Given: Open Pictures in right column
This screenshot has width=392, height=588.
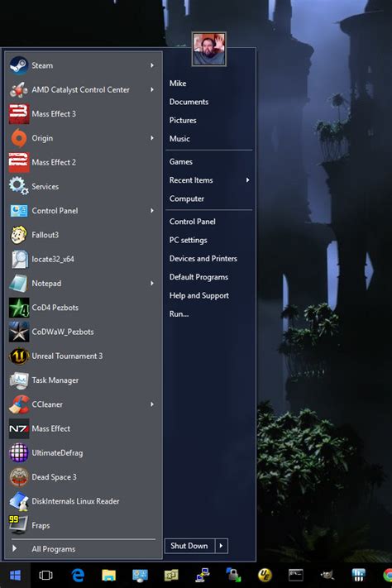Looking at the screenshot, I should [x=183, y=120].
